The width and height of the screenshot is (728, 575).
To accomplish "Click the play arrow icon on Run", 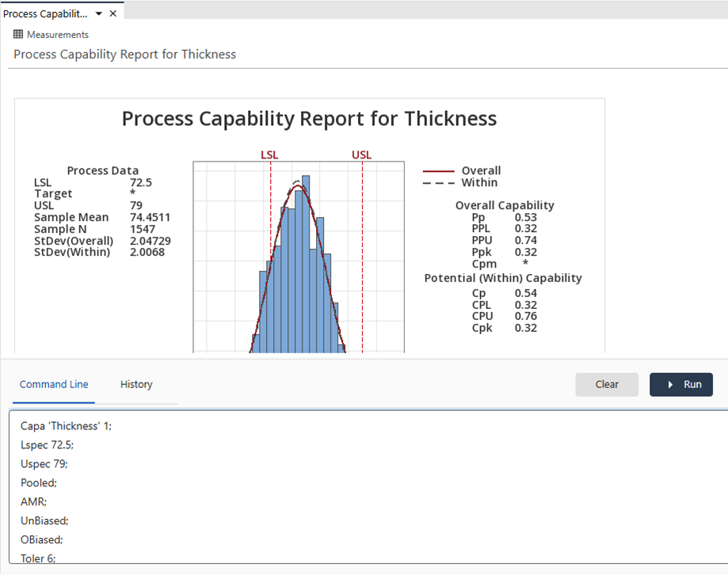I will click(x=670, y=384).
